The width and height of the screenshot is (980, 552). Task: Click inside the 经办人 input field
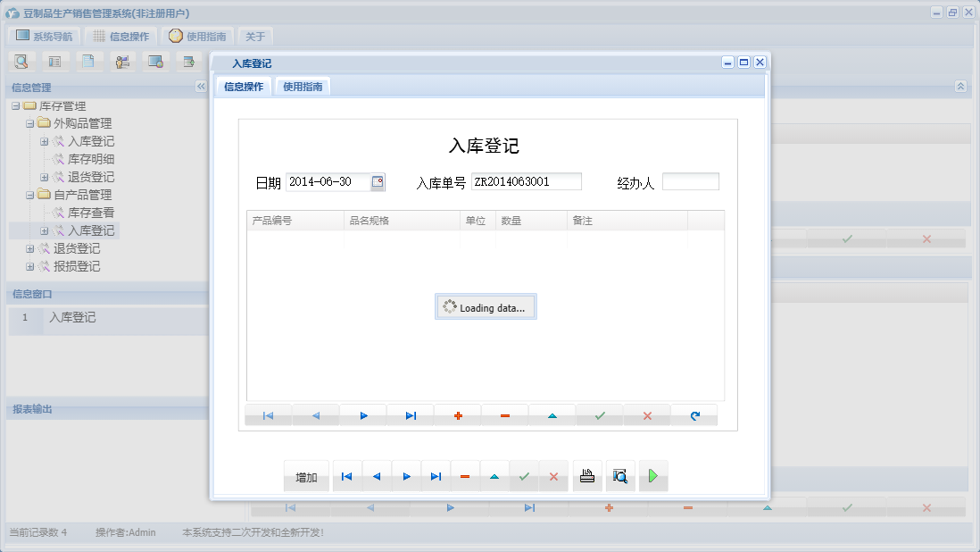[x=692, y=181]
